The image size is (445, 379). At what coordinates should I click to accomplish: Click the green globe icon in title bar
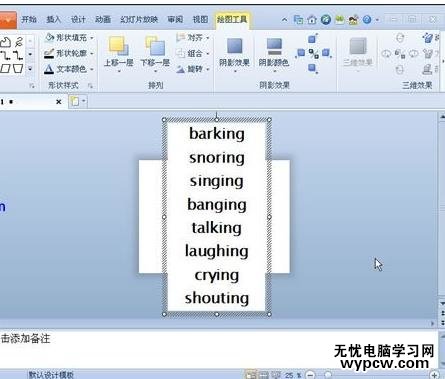pyautogui.click(x=326, y=20)
